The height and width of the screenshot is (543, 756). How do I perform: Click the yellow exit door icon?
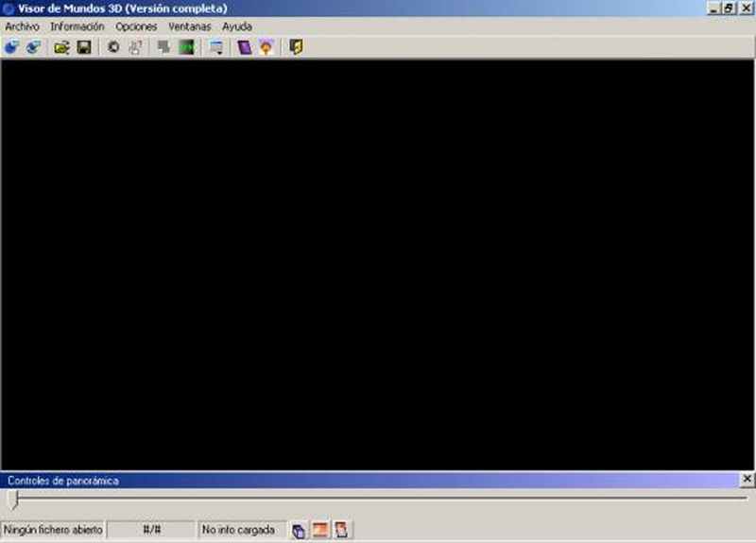[x=296, y=47]
